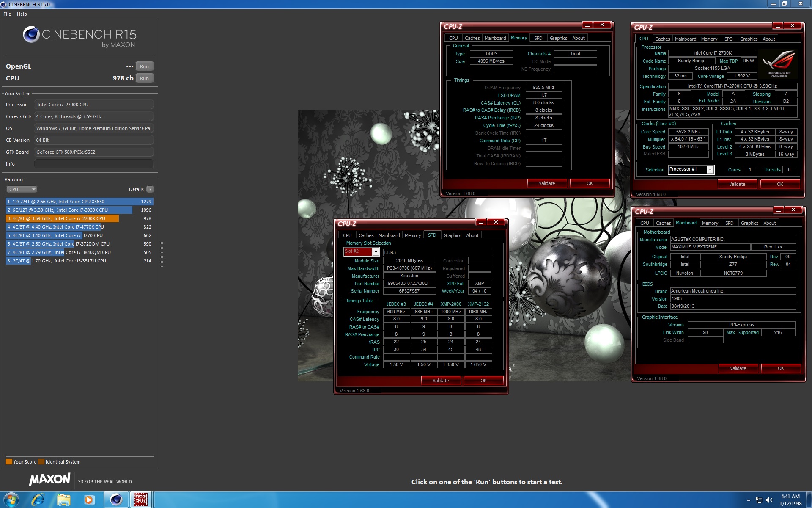The height and width of the screenshot is (508, 812).
Task: Click OK in processor CPU-Z window
Action: [780, 184]
